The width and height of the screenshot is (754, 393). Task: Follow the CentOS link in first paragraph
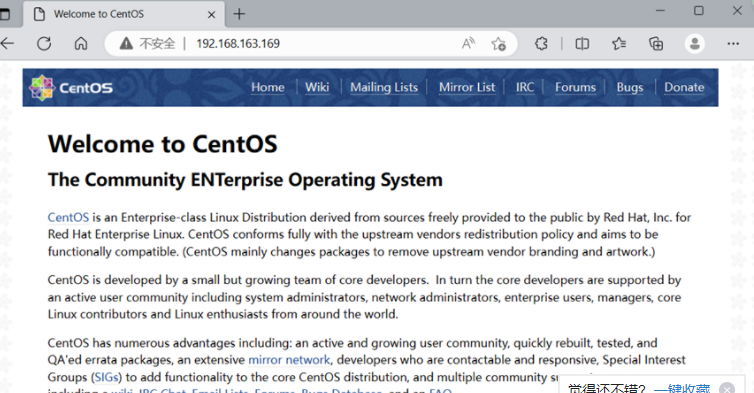68,217
